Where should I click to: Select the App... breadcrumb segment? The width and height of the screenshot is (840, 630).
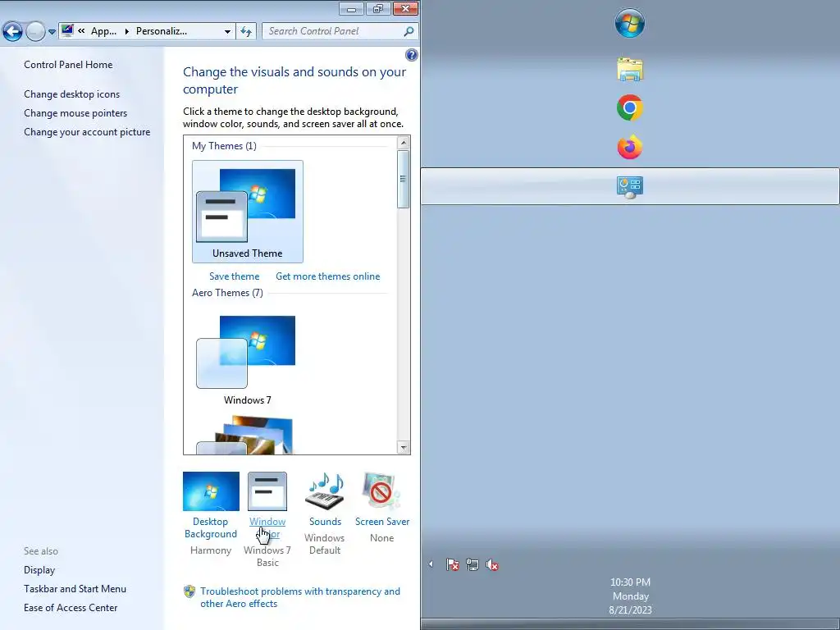(x=103, y=31)
